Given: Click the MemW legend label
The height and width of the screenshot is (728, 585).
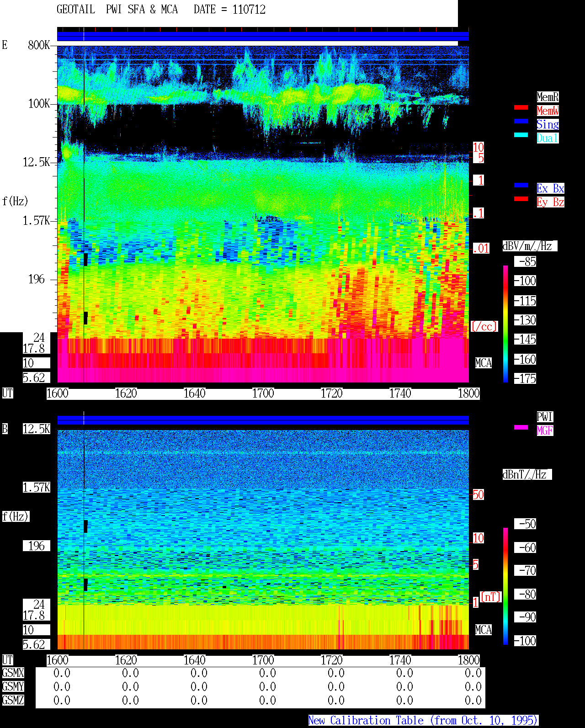Looking at the screenshot, I should tap(548, 111).
